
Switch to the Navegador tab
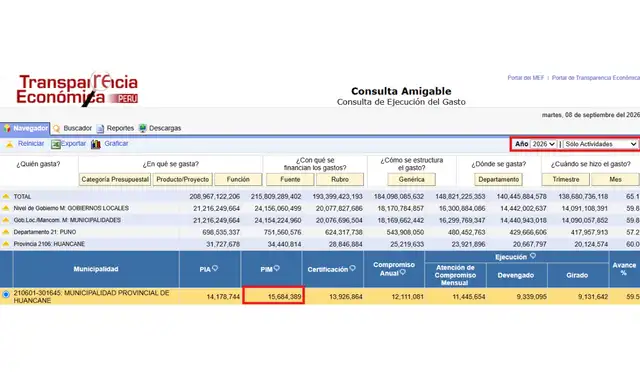(x=25, y=128)
